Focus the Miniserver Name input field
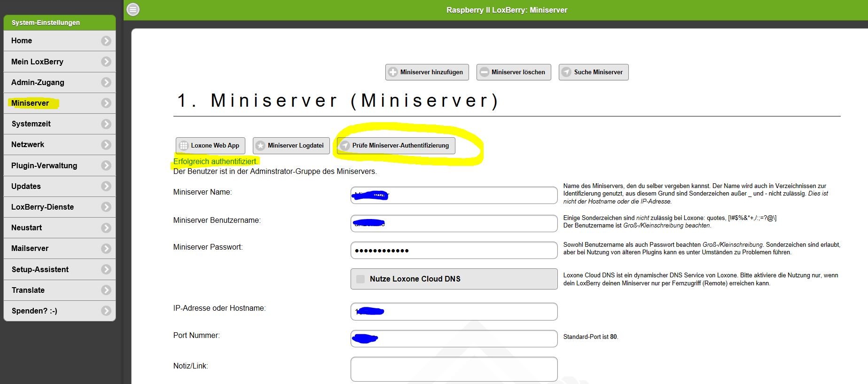This screenshot has height=384, width=868. (454, 196)
